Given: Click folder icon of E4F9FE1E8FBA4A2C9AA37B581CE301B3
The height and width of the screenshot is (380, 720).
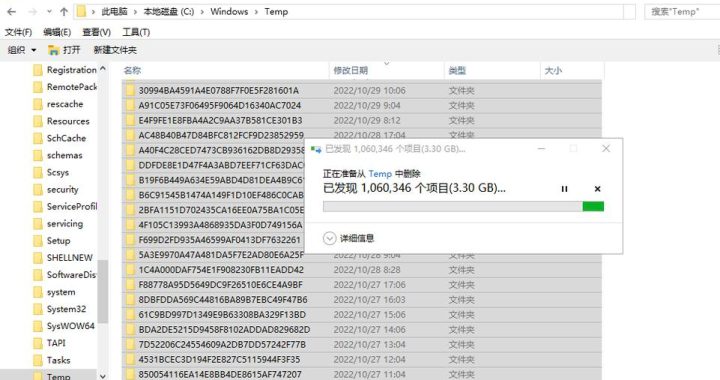Looking at the screenshot, I should (x=130, y=120).
